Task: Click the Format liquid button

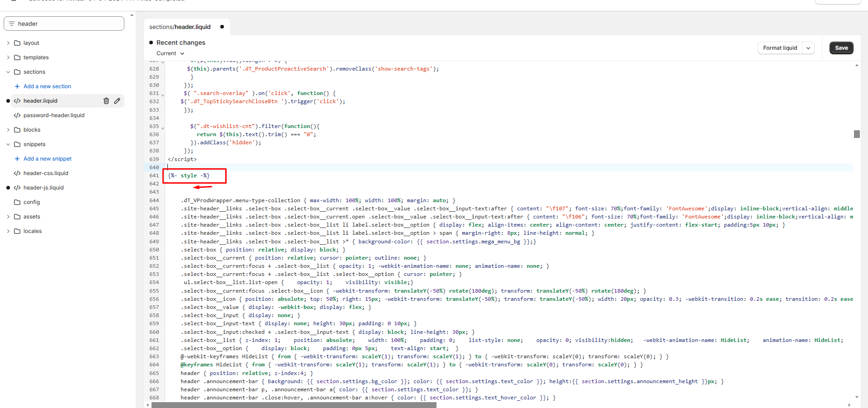Action: (780, 48)
